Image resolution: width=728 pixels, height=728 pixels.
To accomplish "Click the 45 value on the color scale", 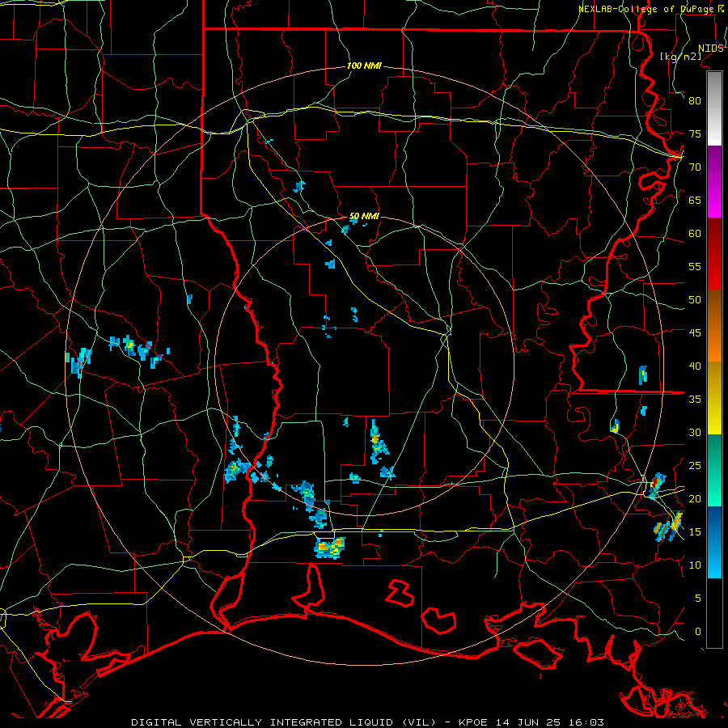I will pos(695,333).
